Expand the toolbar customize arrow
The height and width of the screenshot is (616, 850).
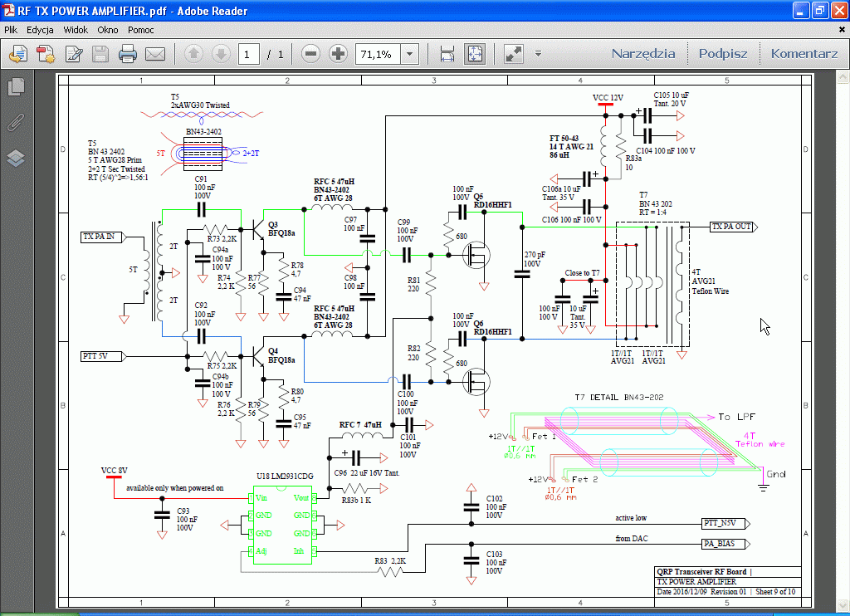[x=538, y=55]
